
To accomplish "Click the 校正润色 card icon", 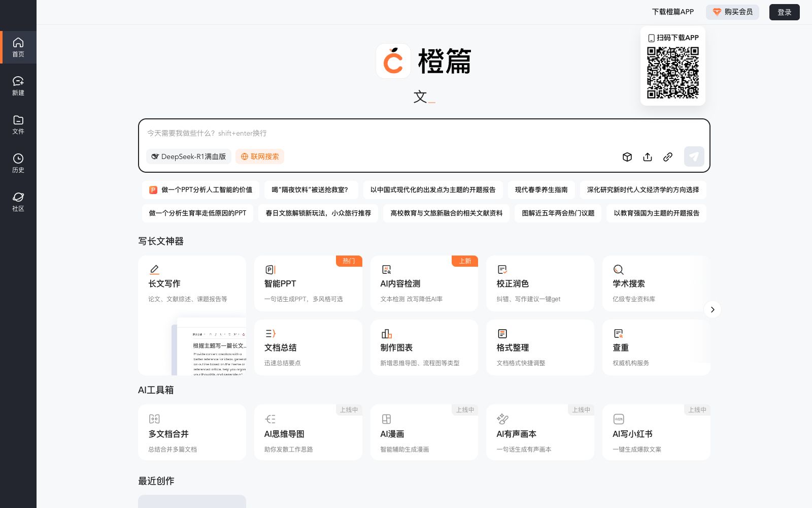I will [502, 270].
